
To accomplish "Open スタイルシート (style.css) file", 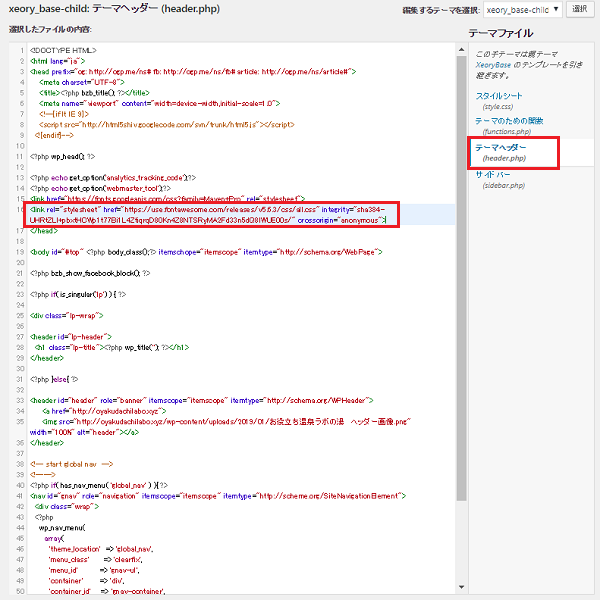I will 499,100.
